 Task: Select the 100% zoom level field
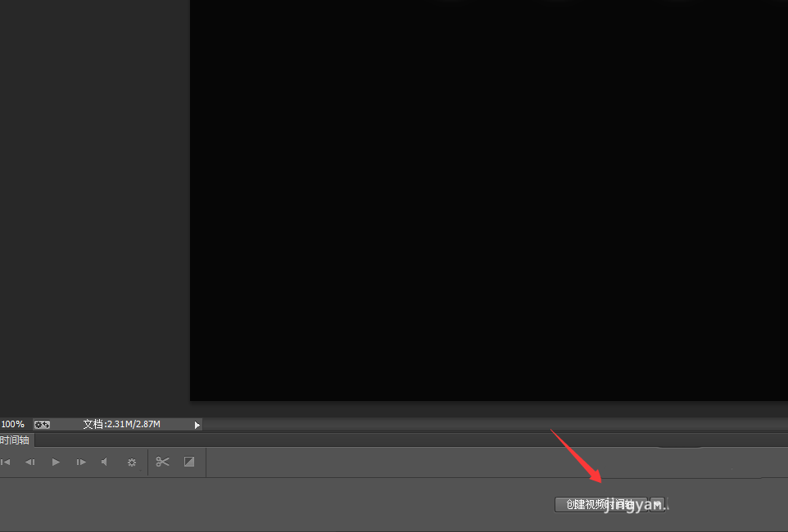(x=13, y=425)
